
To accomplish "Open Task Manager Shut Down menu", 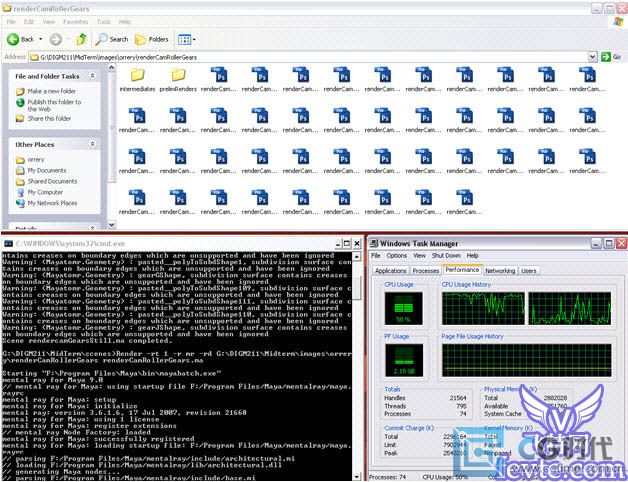I will coord(446,255).
